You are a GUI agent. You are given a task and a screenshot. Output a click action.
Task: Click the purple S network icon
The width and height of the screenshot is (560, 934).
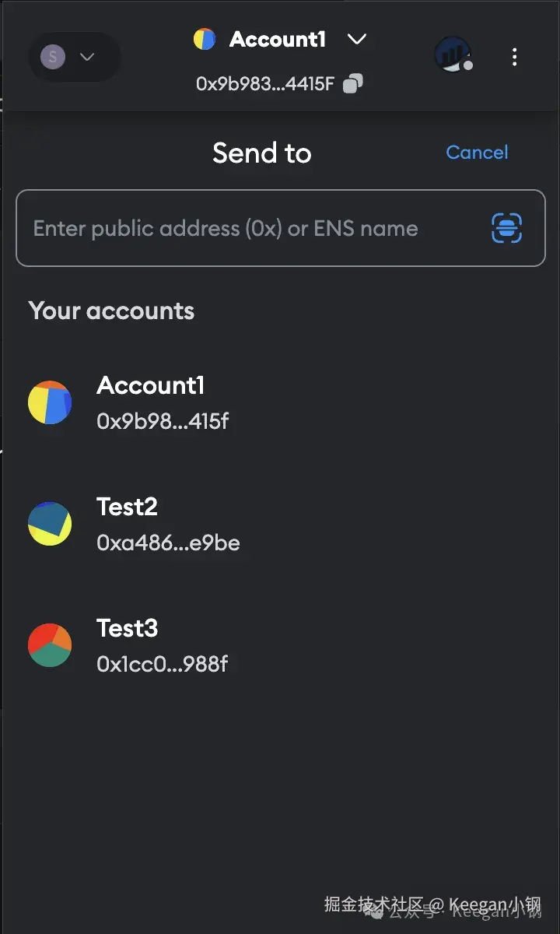53,57
